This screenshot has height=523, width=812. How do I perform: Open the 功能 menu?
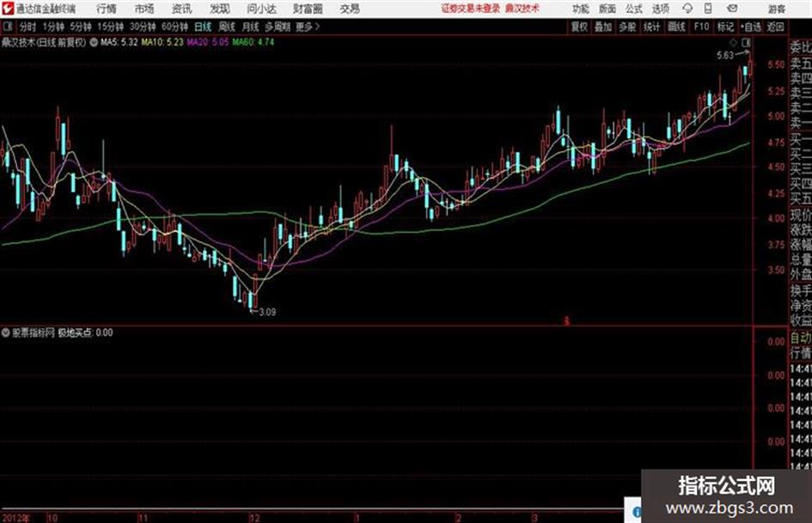pos(581,9)
